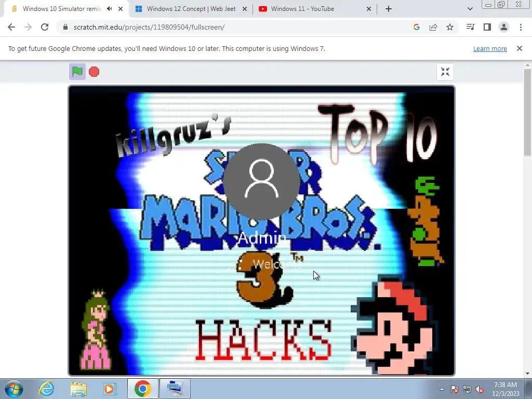532x399 pixels.
Task: Click the Welcome text on stage
Action: tap(277, 264)
